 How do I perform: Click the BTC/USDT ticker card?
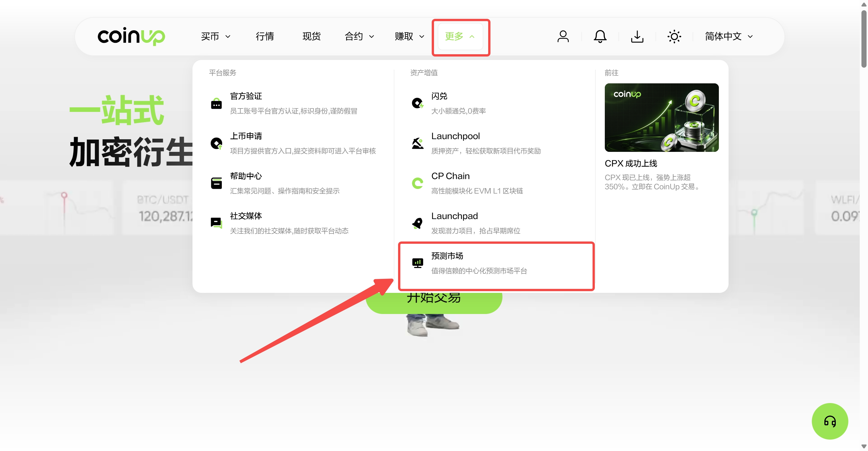tap(157, 208)
